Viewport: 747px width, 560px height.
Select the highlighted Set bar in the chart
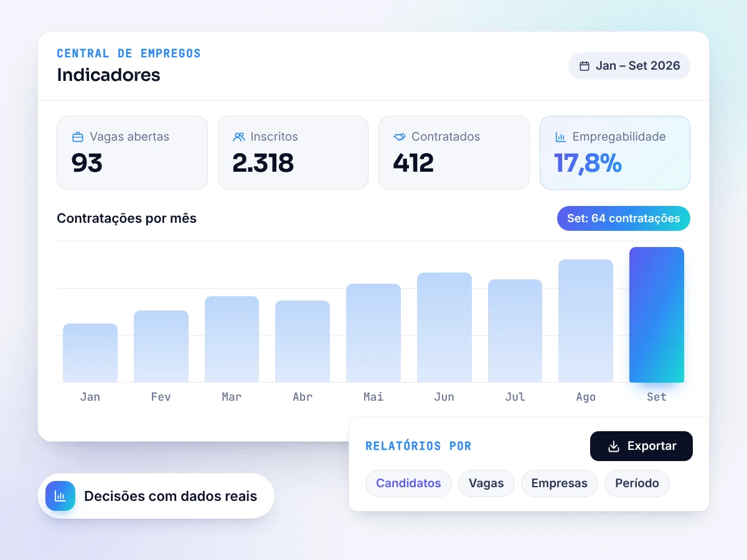point(657,315)
